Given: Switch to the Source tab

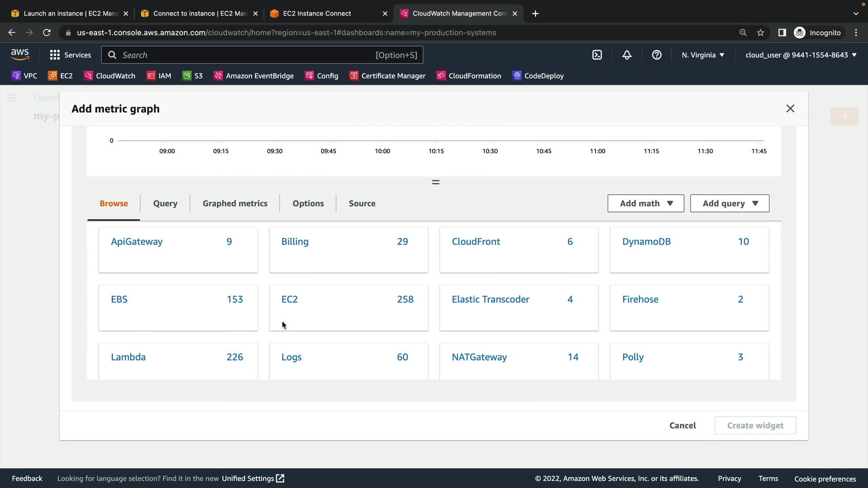Looking at the screenshot, I should pos(362,203).
